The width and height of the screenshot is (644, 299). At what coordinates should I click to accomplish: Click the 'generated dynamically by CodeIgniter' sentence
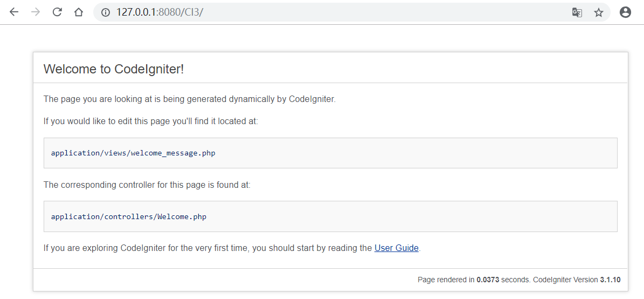tap(190, 99)
